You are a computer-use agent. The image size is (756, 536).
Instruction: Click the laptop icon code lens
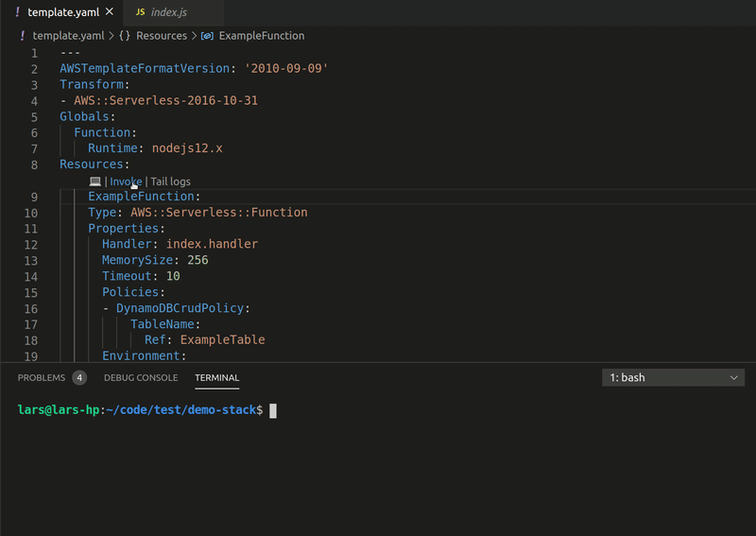tap(95, 182)
